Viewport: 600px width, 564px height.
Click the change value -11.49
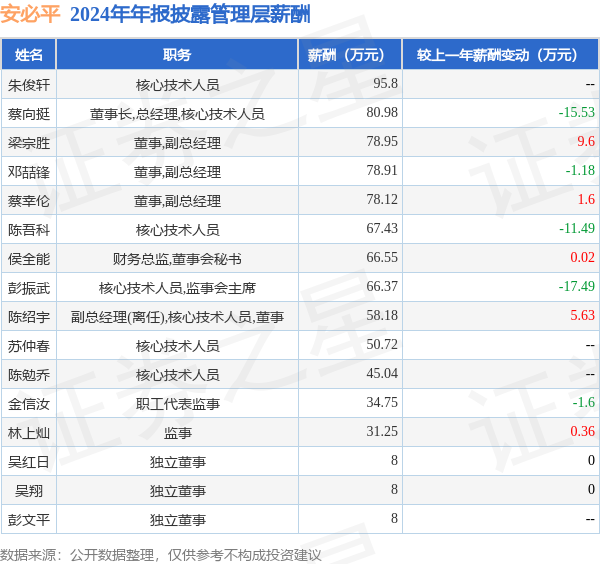tap(577, 228)
